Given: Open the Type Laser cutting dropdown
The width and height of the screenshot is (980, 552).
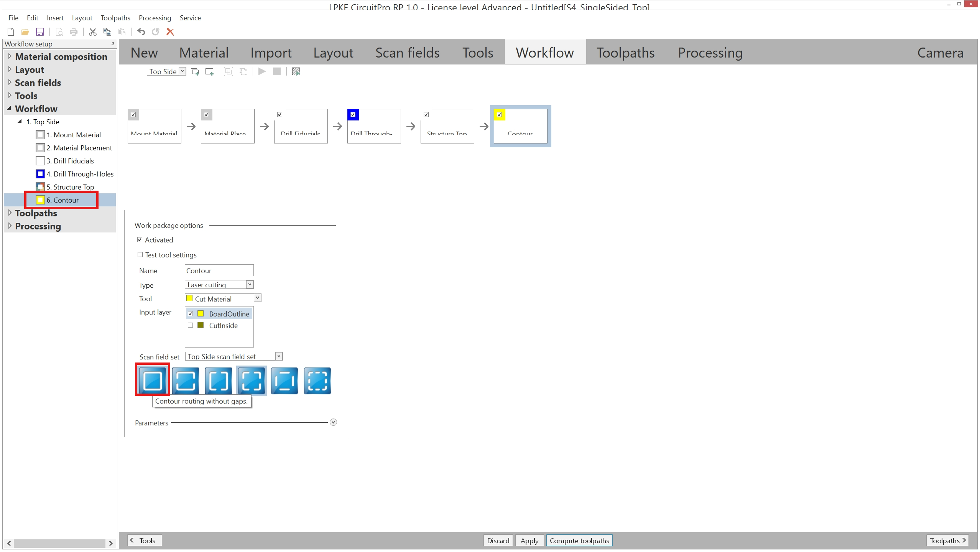Looking at the screenshot, I should tap(250, 284).
